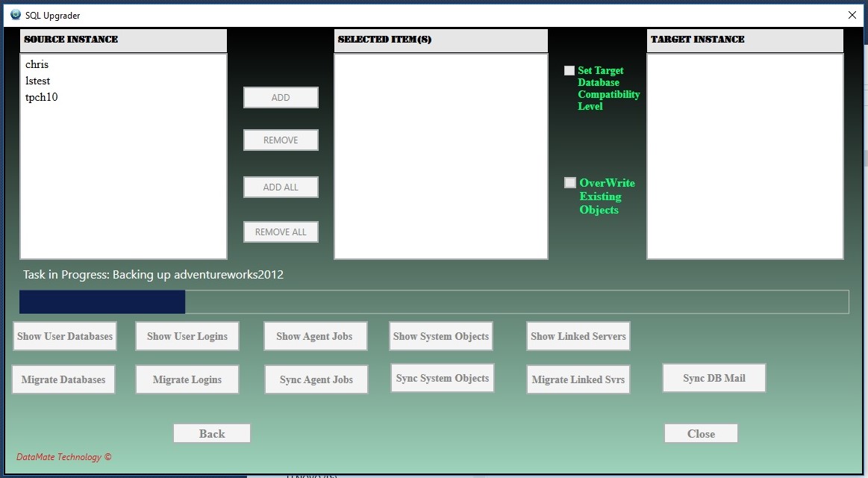Click Show User Databases button
The image size is (868, 478).
click(x=65, y=336)
